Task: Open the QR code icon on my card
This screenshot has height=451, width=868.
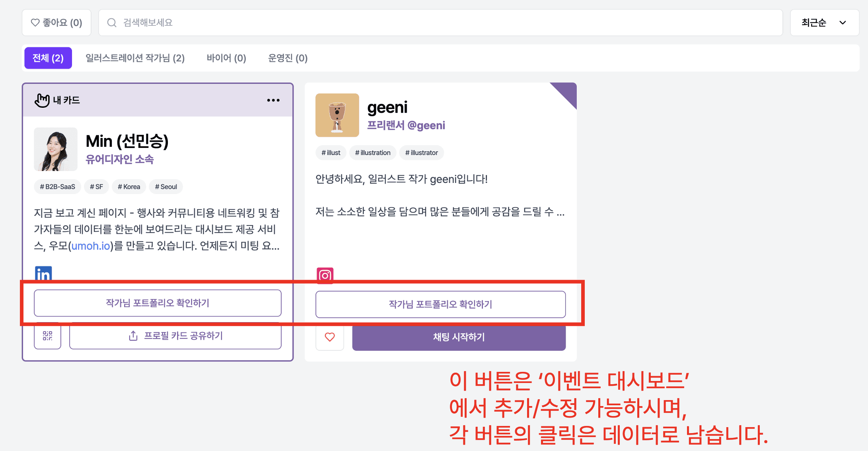Action: [x=47, y=336]
